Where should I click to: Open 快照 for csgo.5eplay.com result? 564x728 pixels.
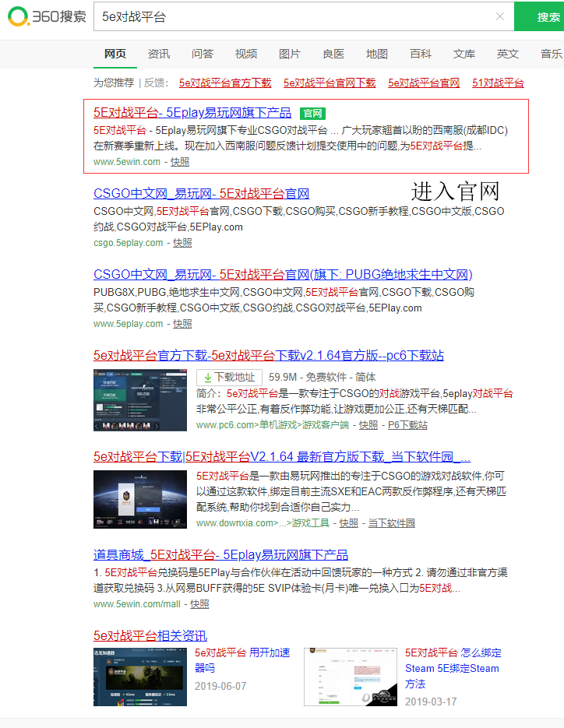[182, 242]
